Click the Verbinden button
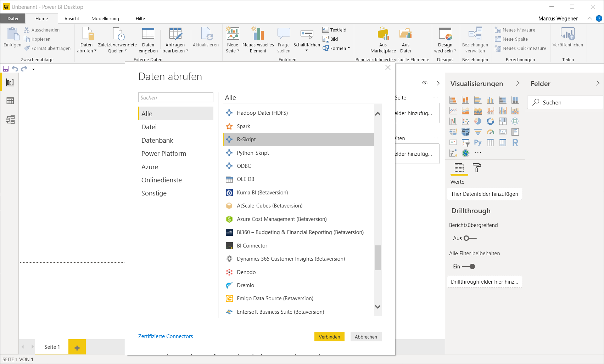The height and width of the screenshot is (364, 604). point(329,337)
